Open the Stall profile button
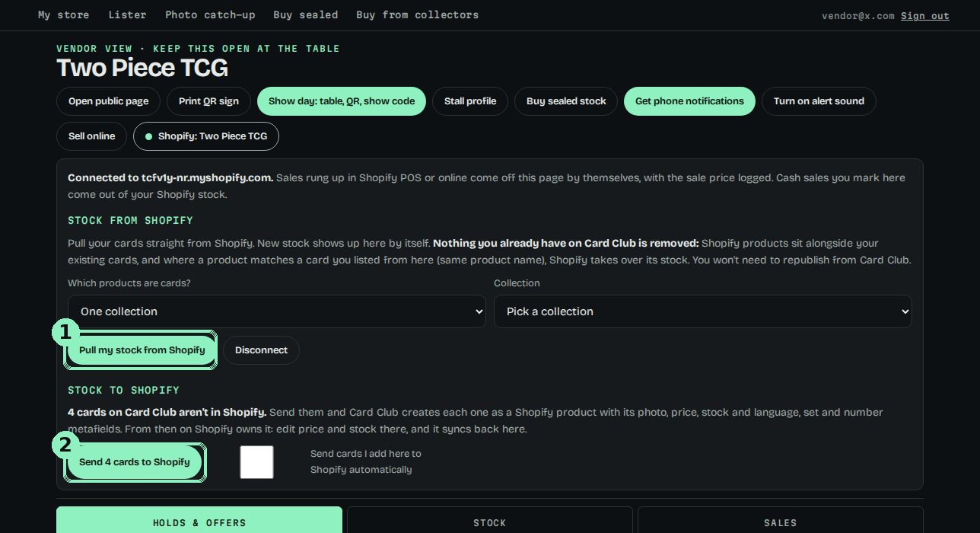The image size is (980, 533). (470, 101)
